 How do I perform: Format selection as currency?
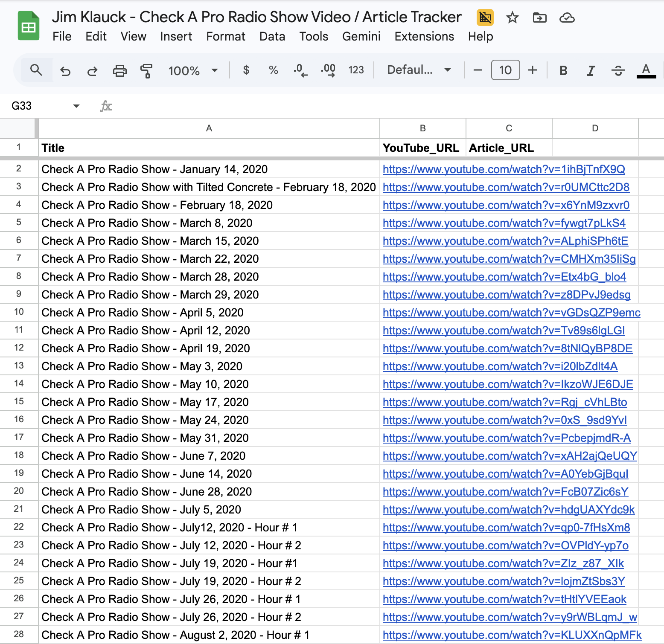coord(246,70)
